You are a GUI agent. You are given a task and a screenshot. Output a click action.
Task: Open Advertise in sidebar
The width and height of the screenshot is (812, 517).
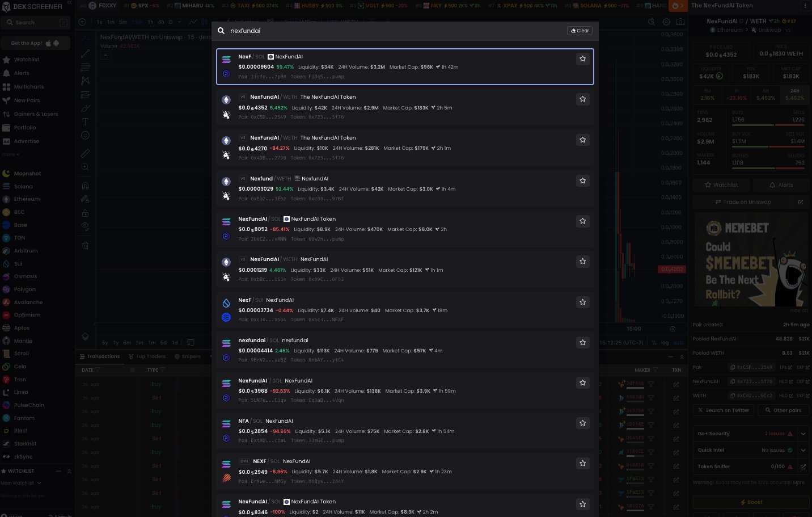tap(26, 141)
